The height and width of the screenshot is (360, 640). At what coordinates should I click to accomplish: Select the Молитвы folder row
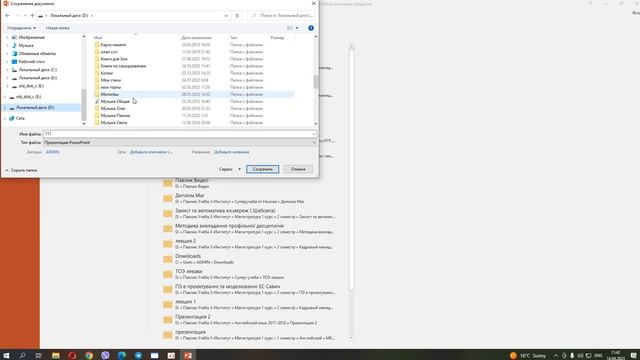pyautogui.click(x=193, y=94)
